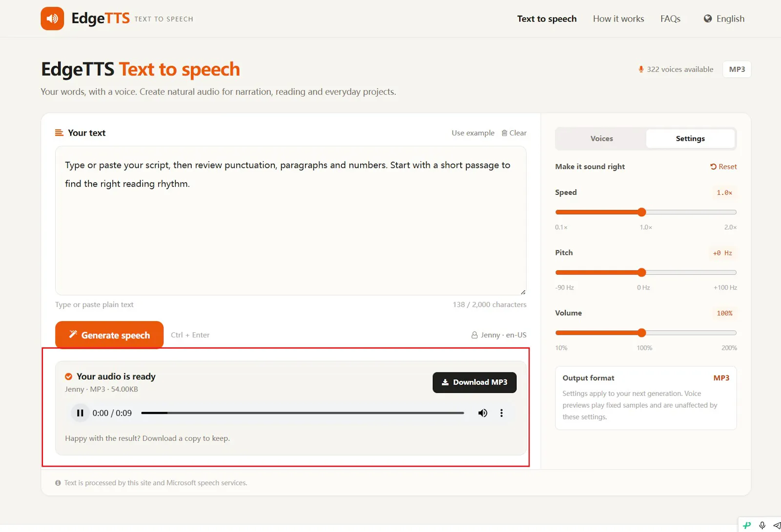Viewport: 781px width, 532px height.
Task: Click the MP3 format badge near voices count
Action: point(737,69)
